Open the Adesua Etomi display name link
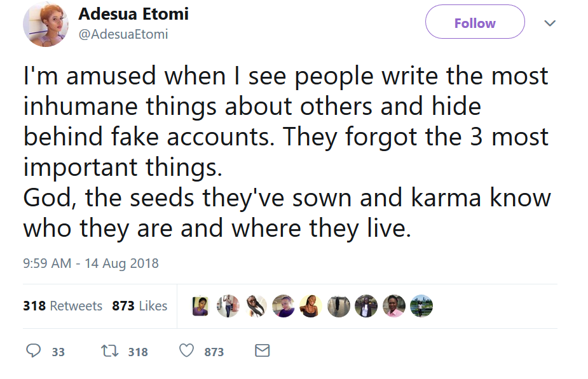Viewport: 588px width, 379px height. 133,14
